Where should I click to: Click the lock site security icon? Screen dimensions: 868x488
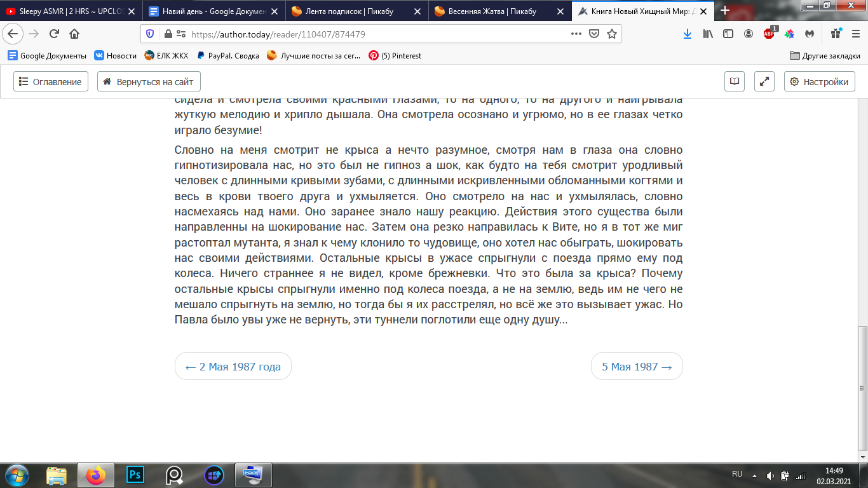tap(168, 34)
